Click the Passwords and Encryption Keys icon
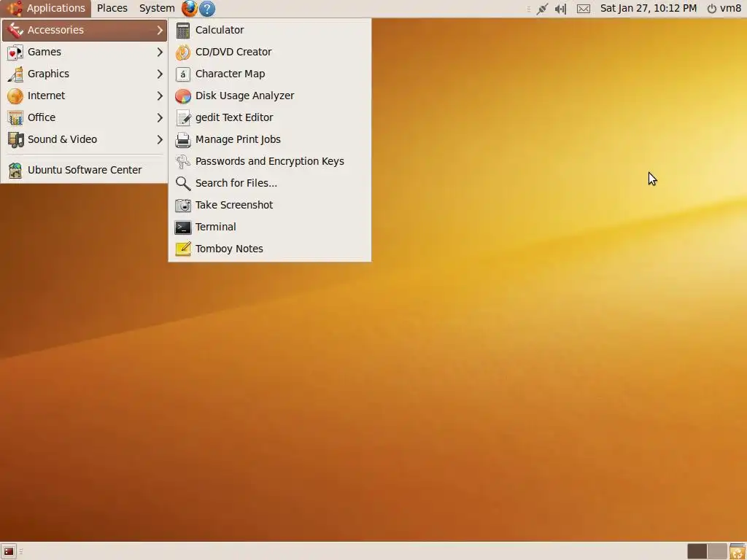 pos(183,161)
